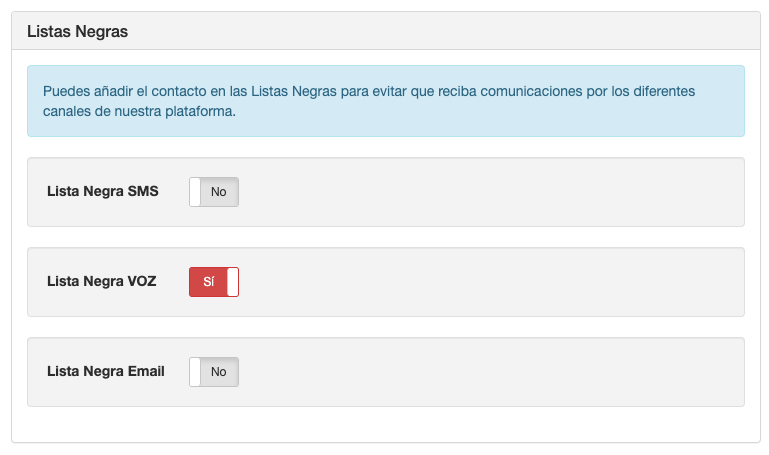769x455 pixels.
Task: Enable the Lista Negra Email switch
Action: coord(214,372)
